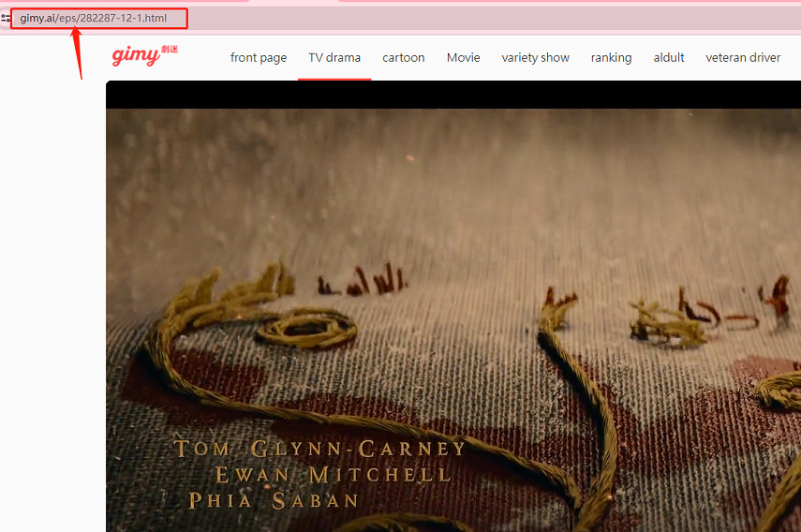This screenshot has height=532, width=801.
Task: Click the gimy logo
Action: [144, 55]
